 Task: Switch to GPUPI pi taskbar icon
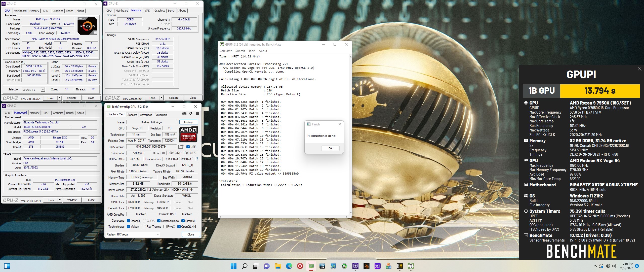[x=411, y=266]
